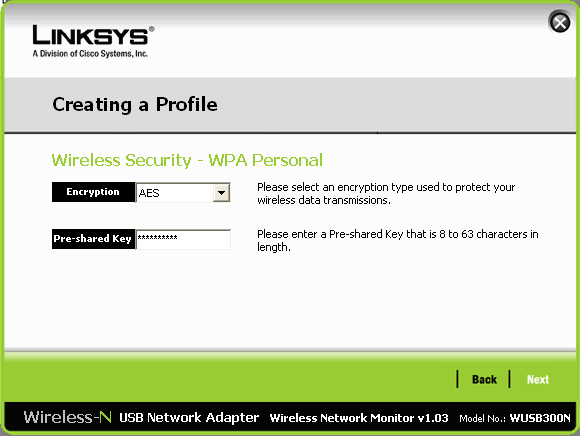
Task: Click Wireless Security - WPA Personal title
Action: pos(187,160)
